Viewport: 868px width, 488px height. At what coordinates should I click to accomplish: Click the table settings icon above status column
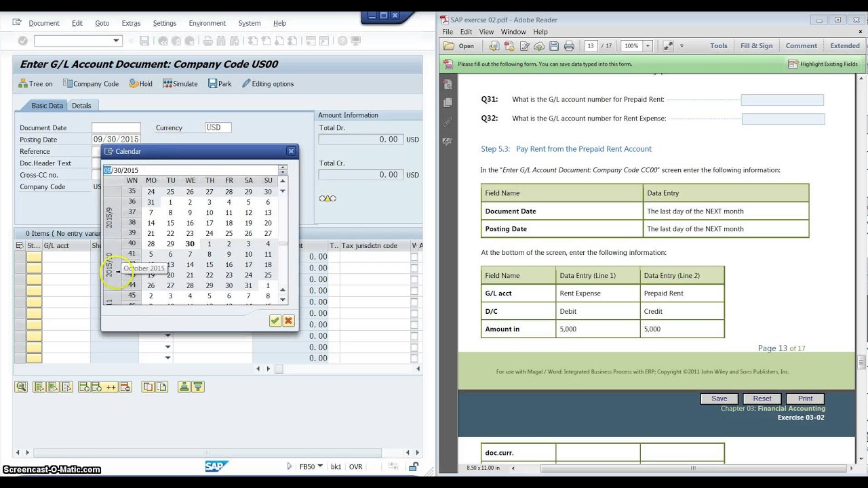pyautogui.click(x=20, y=245)
